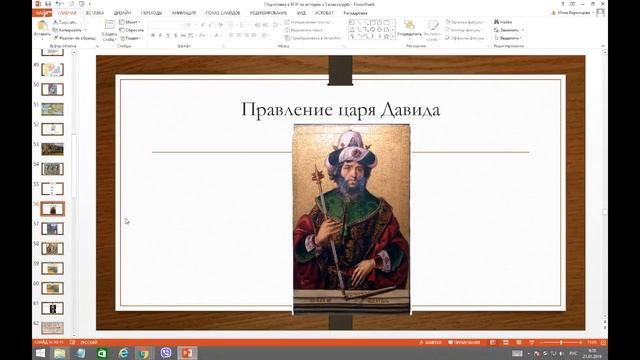
Task: Click Replace (Заменить) in editing group
Action: point(509,30)
